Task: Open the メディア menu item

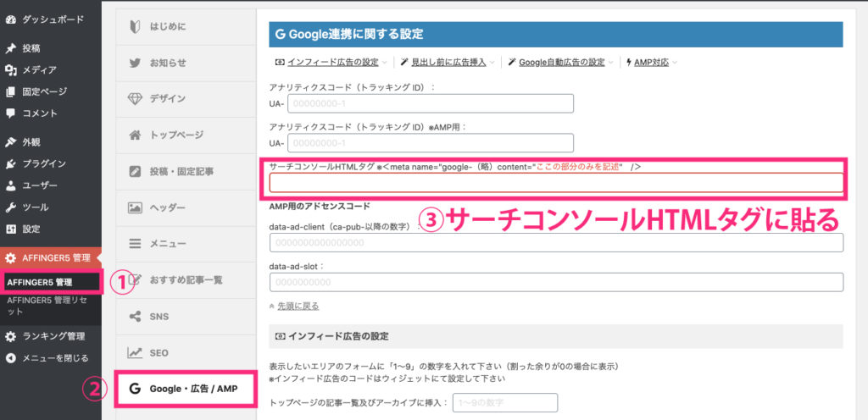Action: (x=39, y=69)
